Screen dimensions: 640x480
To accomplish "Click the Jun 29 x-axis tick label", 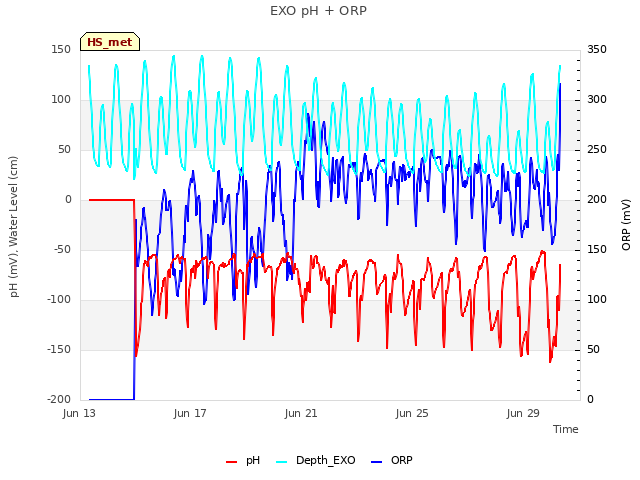I will [523, 413].
